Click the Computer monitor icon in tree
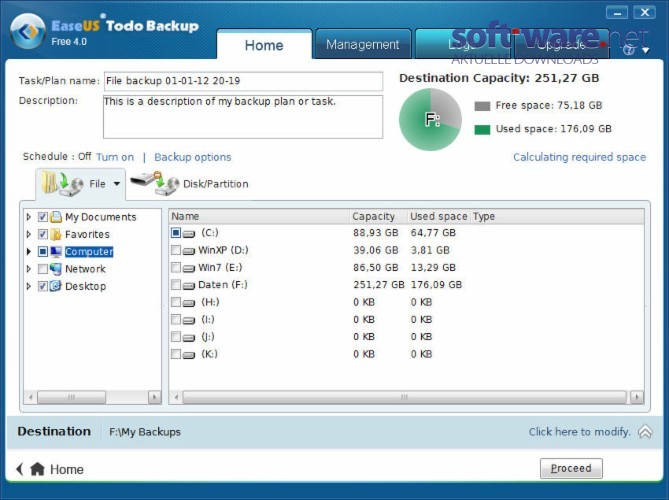Viewport: 669px width, 500px height. point(56,252)
